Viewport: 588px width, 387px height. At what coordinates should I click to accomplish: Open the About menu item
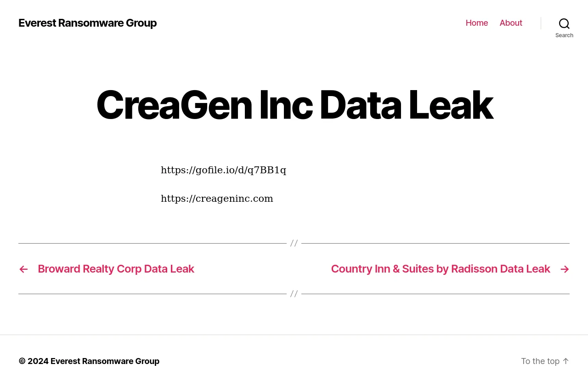(511, 23)
